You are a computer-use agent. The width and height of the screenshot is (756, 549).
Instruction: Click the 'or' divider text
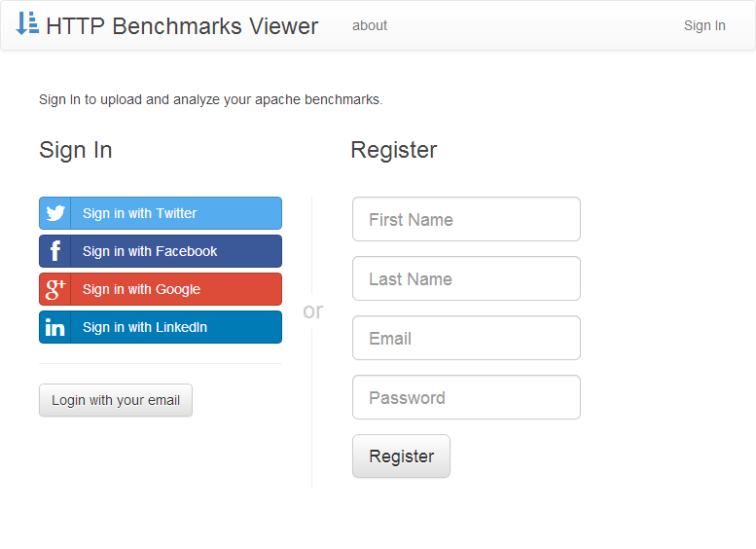[x=312, y=311]
